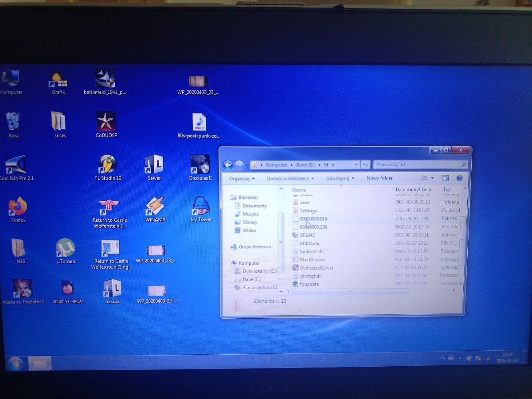Click the Explorer back arrow button
The width and height of the screenshot is (532, 399).
coord(228,165)
